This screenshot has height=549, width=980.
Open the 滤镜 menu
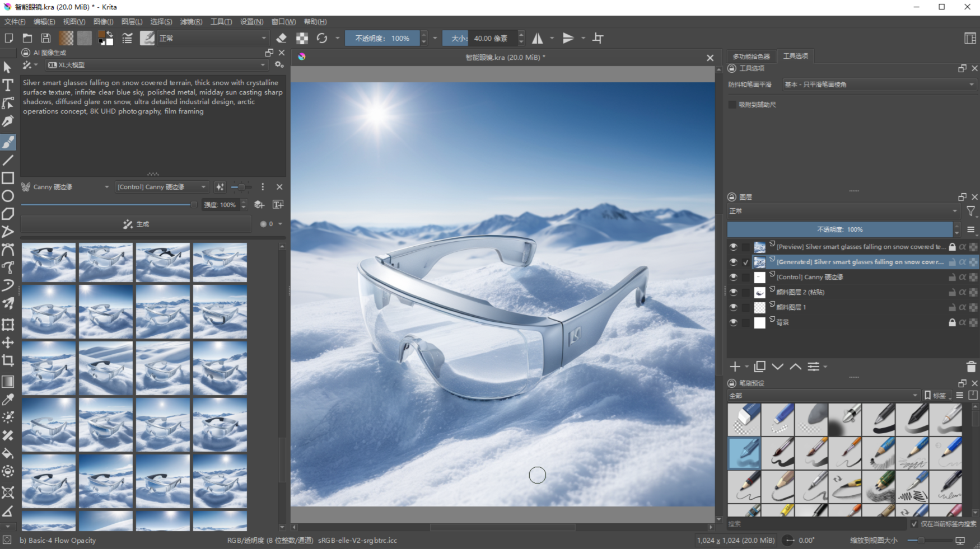coord(190,22)
